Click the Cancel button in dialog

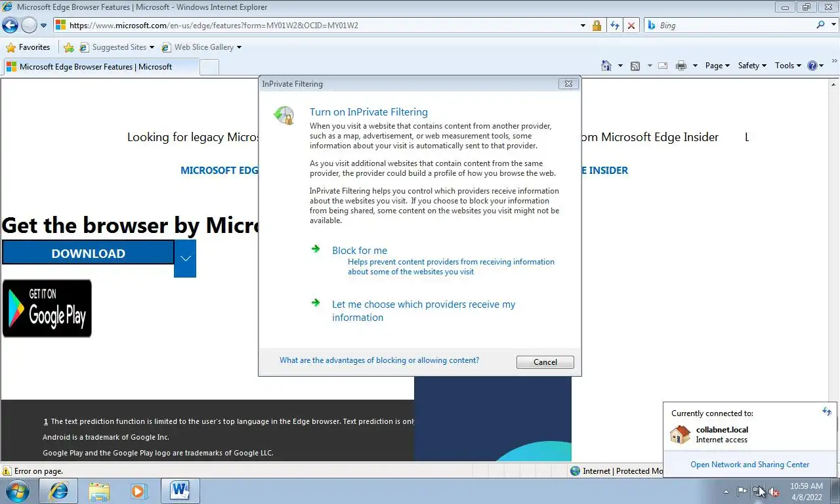[x=545, y=362]
